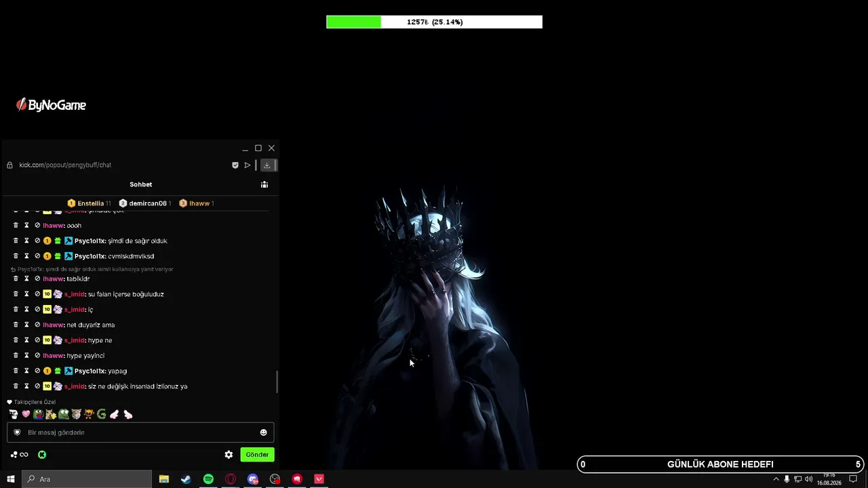This screenshot has height=488, width=868.
Task: Open the chat users list icon
Action: pyautogui.click(x=264, y=184)
